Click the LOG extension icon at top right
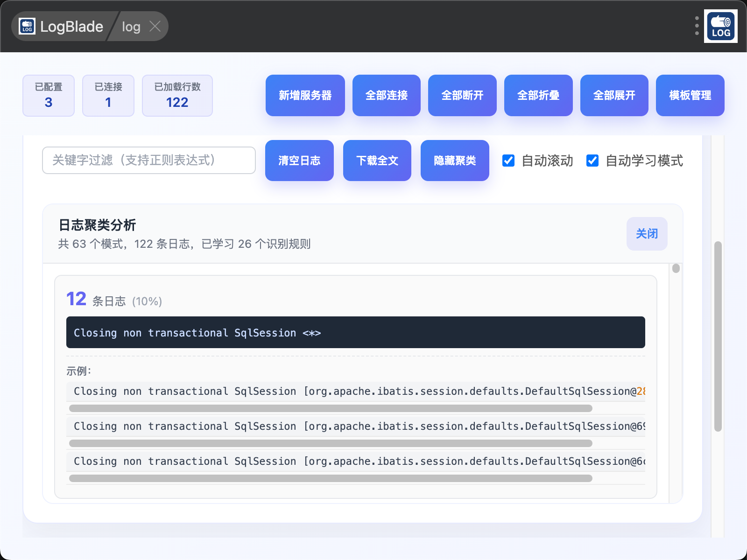747x560 pixels. pyautogui.click(x=720, y=27)
